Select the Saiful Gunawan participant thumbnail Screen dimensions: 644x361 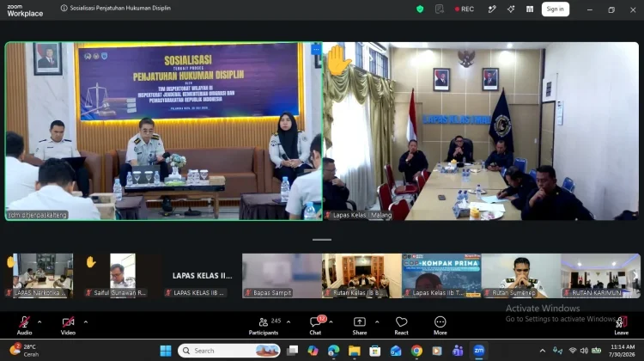pyautogui.click(x=123, y=276)
